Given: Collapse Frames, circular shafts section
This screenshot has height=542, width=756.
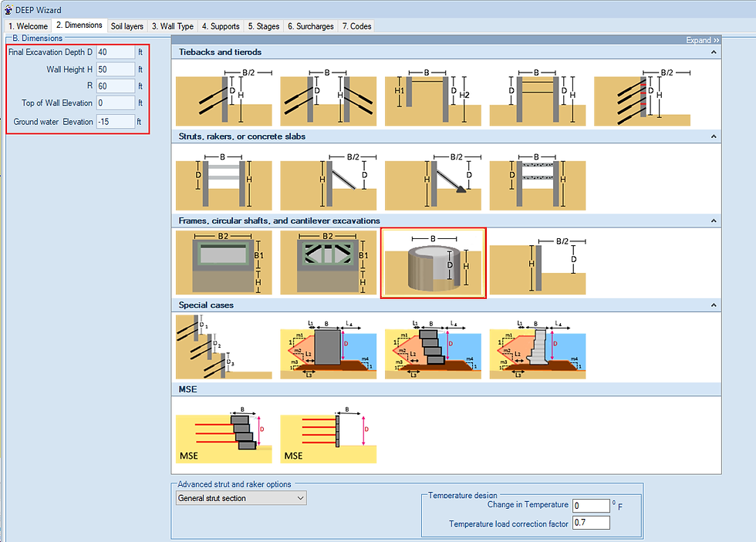Looking at the screenshot, I should pos(714,221).
